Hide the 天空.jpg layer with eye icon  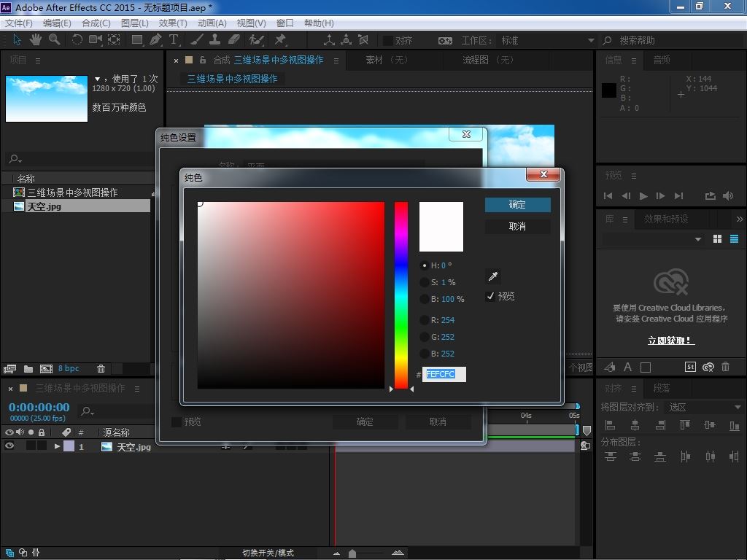coord(9,446)
